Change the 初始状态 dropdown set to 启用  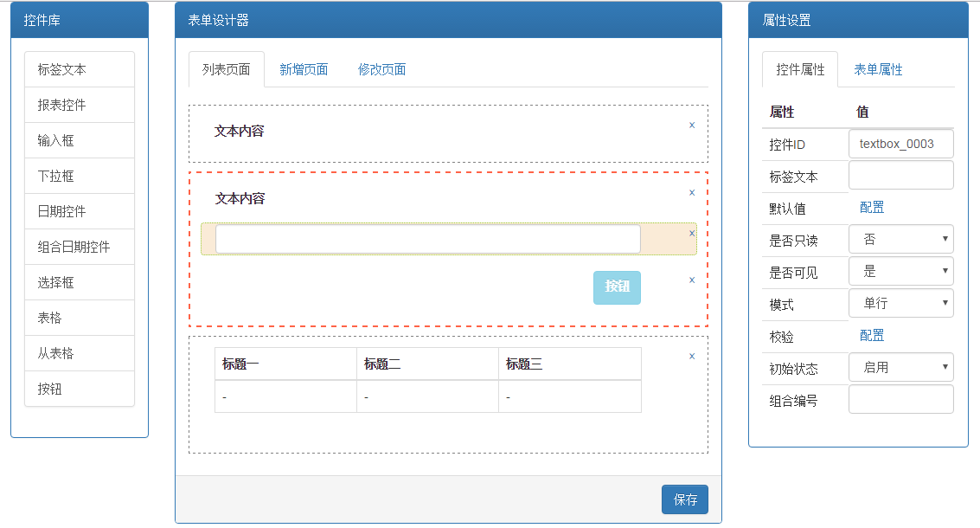pyautogui.click(x=900, y=367)
